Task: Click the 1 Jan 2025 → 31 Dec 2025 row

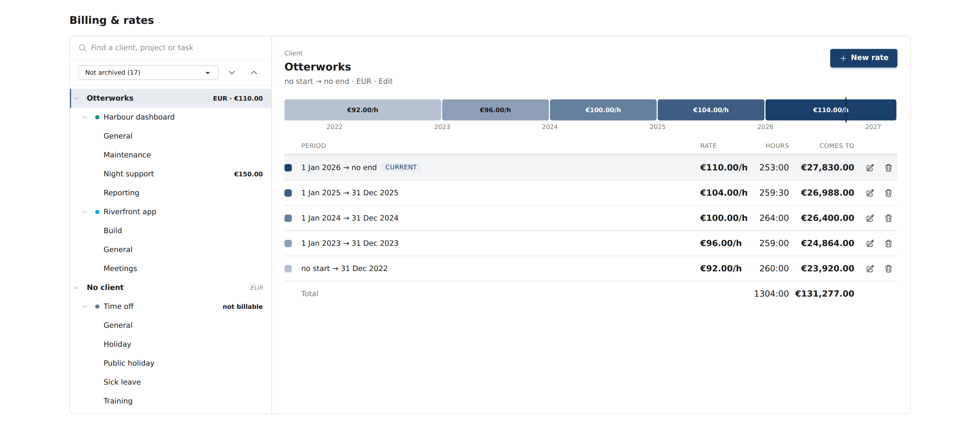Action: tap(591, 193)
